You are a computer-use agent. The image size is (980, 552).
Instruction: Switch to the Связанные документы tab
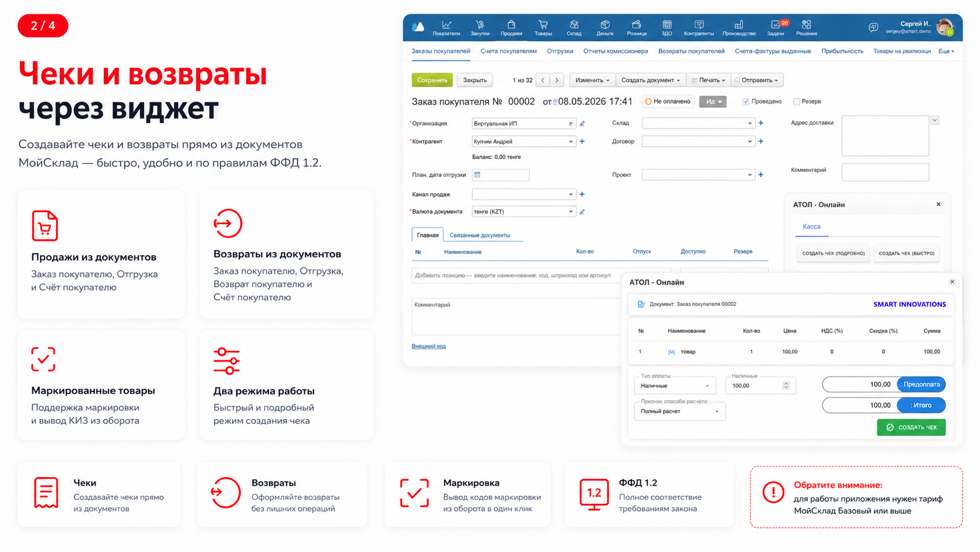click(x=479, y=235)
